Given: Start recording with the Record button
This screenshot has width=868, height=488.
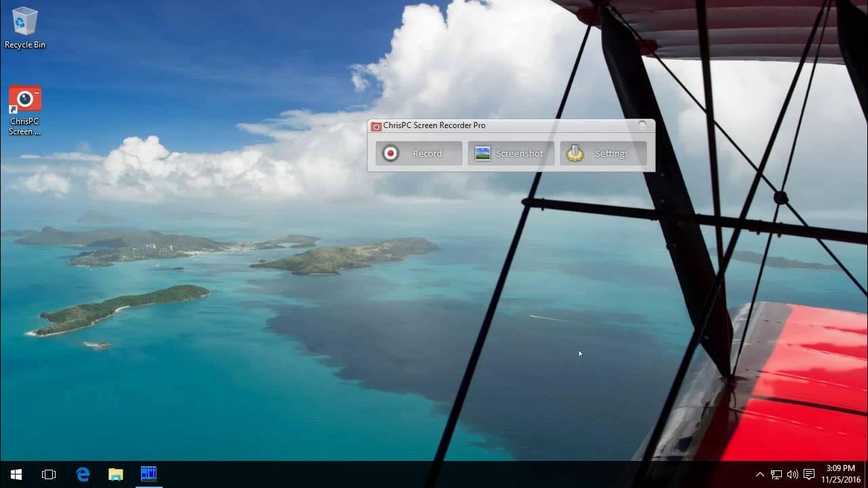Looking at the screenshot, I should coord(418,153).
